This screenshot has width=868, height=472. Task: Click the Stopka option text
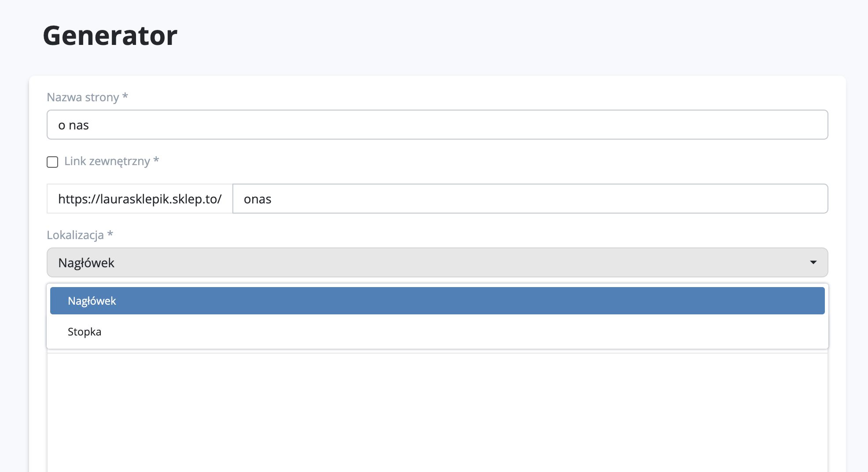[x=85, y=332]
